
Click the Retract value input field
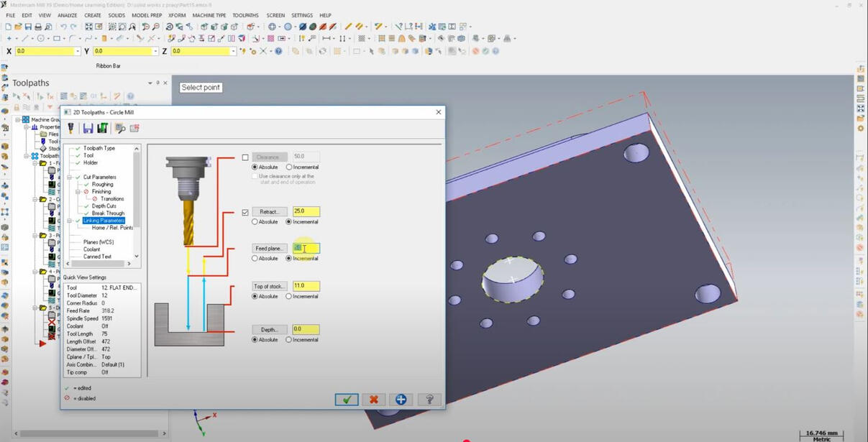(306, 212)
